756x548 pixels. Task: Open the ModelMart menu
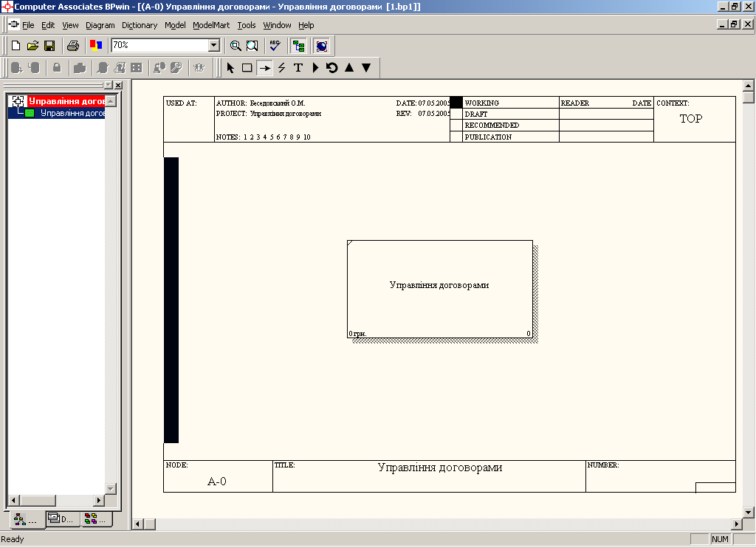coord(211,25)
